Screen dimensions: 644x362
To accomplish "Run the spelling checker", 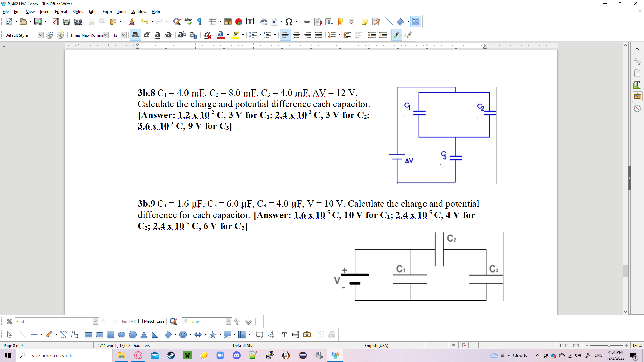I will pyautogui.click(x=188, y=21).
